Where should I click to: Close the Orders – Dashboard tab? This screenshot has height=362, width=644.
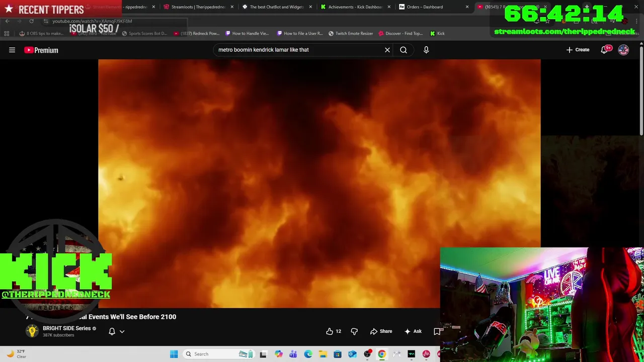(467, 7)
